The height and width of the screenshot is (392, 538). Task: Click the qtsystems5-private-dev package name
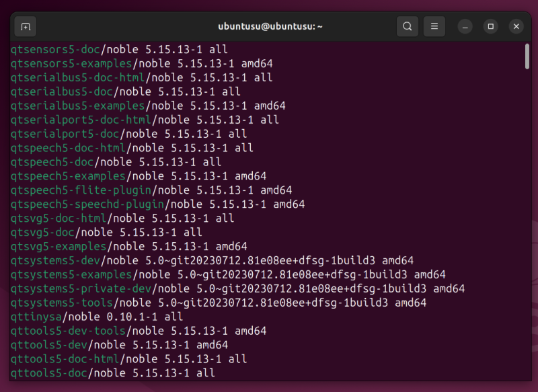point(80,289)
